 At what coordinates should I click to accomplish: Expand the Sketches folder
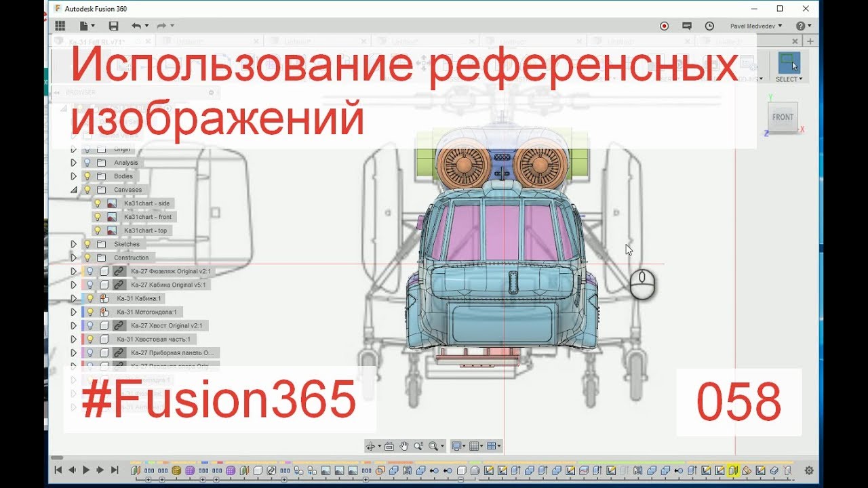tap(74, 244)
